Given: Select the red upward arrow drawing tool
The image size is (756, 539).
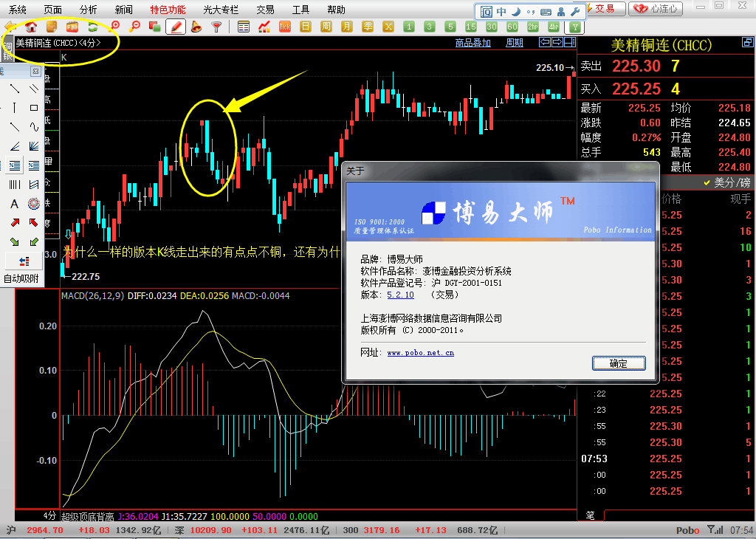Looking at the screenshot, I should click(16, 222).
